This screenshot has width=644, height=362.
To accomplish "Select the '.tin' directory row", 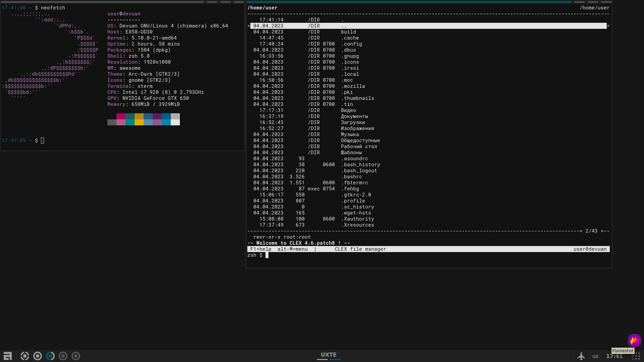I will (429, 104).
